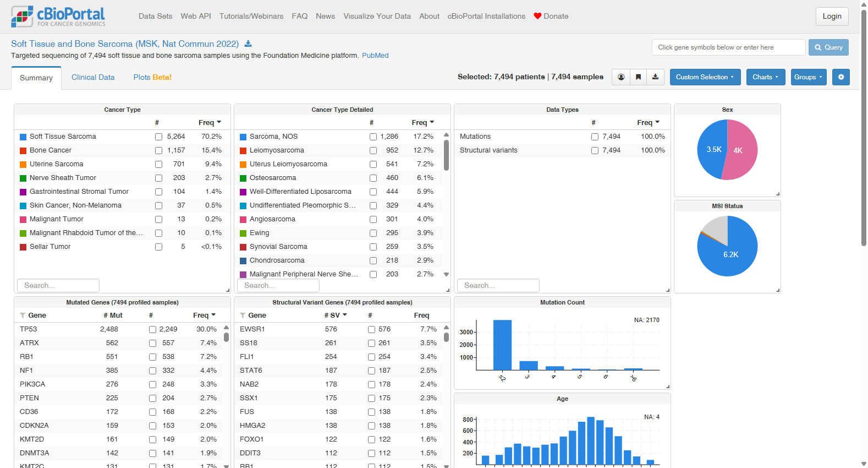Click the cBioPortal logo
The height and width of the screenshot is (468, 868).
pyautogui.click(x=58, y=17)
